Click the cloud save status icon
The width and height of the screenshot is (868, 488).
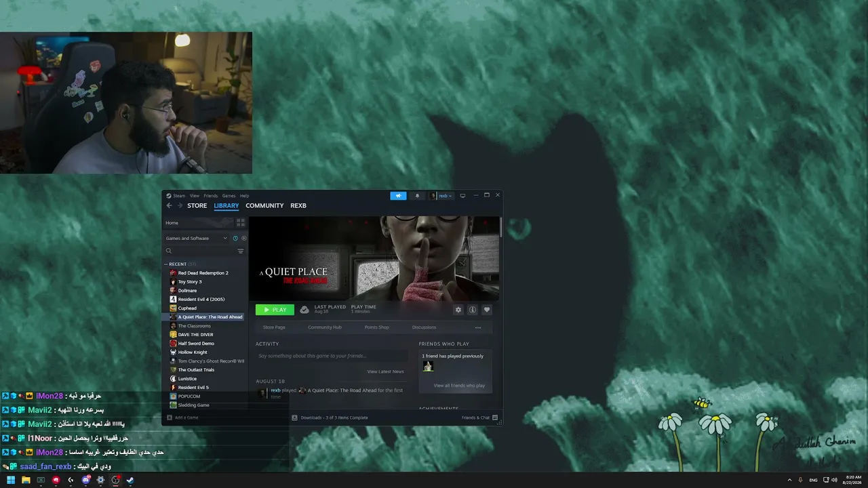point(304,310)
